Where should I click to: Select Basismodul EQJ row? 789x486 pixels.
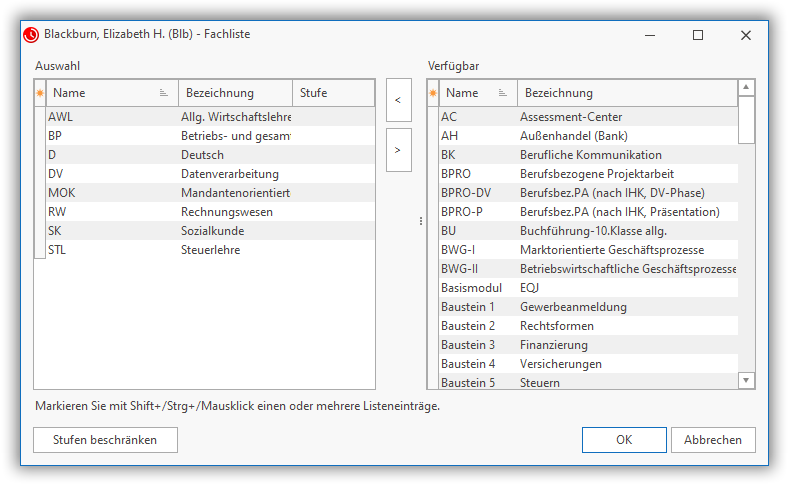point(588,288)
